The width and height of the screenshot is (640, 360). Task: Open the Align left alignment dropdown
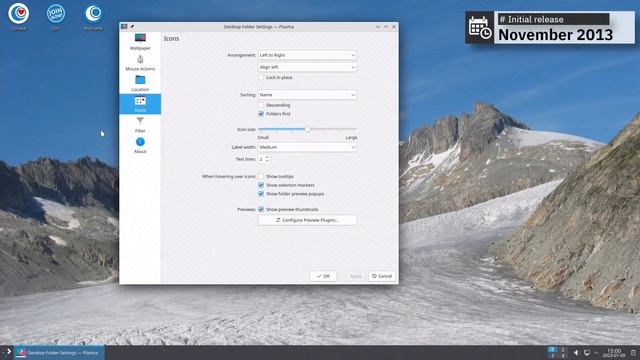307,67
